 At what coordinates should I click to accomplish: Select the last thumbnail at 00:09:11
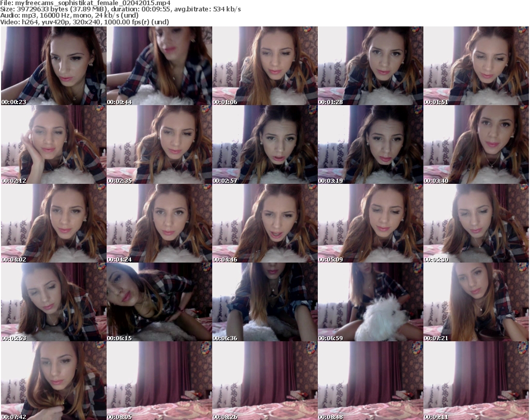(476, 381)
